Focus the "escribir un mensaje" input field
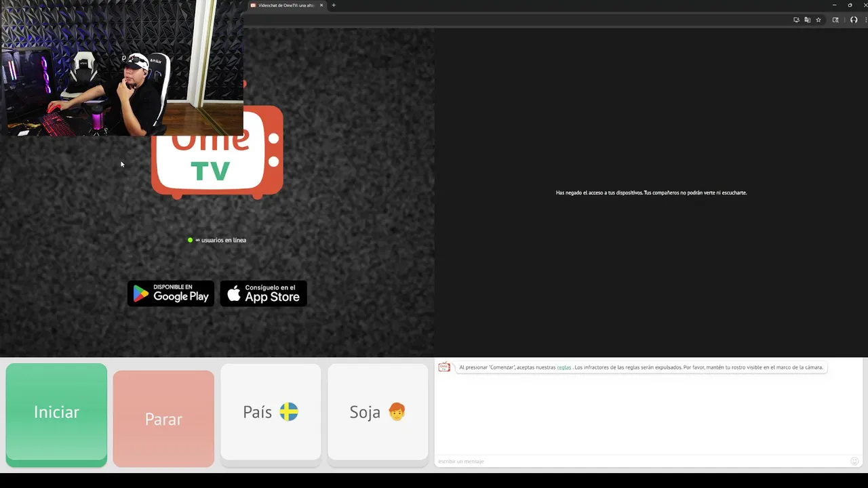The width and height of the screenshot is (868, 488). coord(641,462)
